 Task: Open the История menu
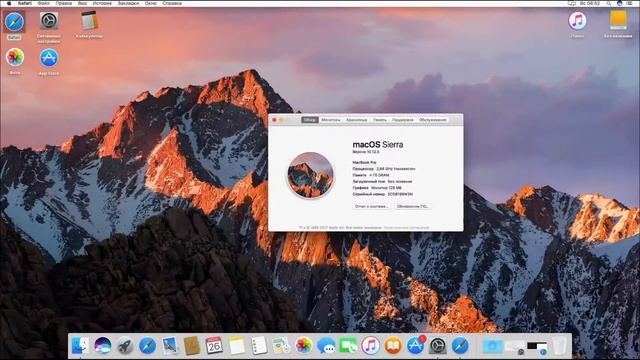pos(102,3)
